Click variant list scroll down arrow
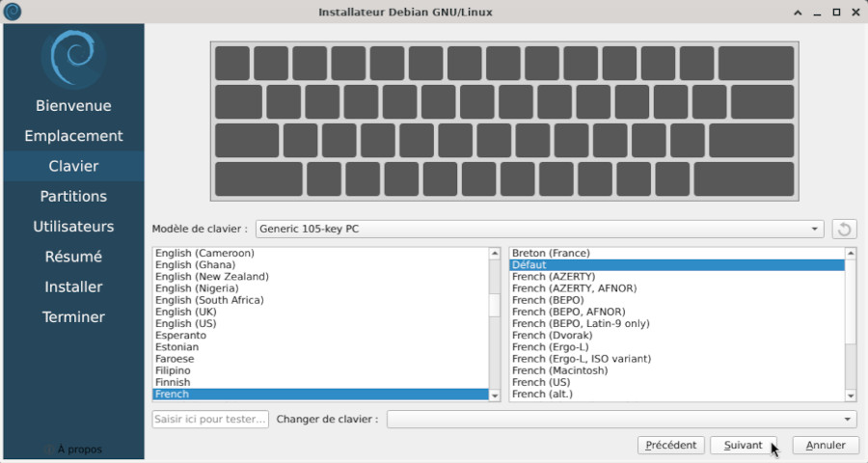Viewport: 868px width, 463px height. pos(851,395)
